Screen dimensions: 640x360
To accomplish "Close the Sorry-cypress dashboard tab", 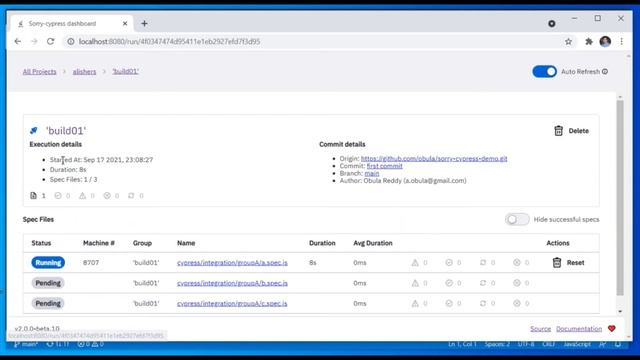I will tap(125, 24).
